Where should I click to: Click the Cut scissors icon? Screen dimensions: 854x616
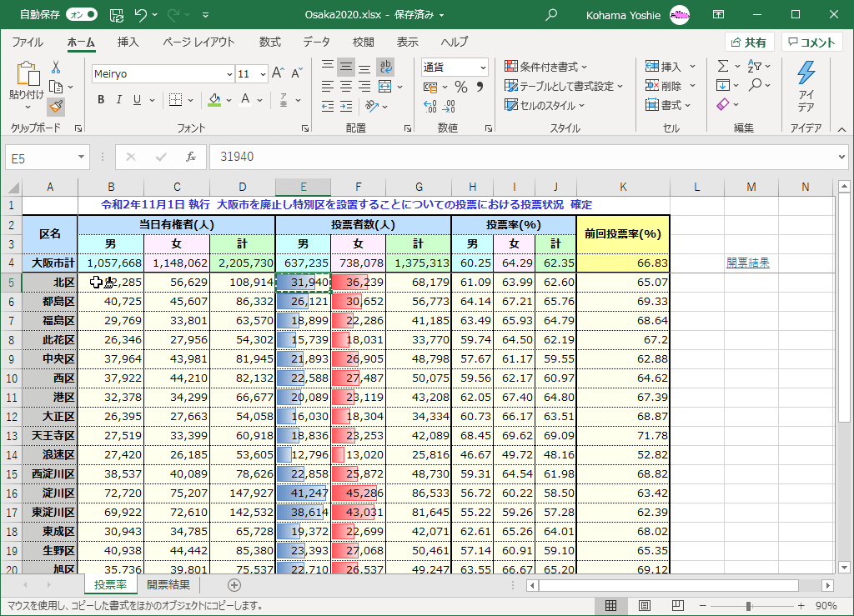pyautogui.click(x=56, y=68)
